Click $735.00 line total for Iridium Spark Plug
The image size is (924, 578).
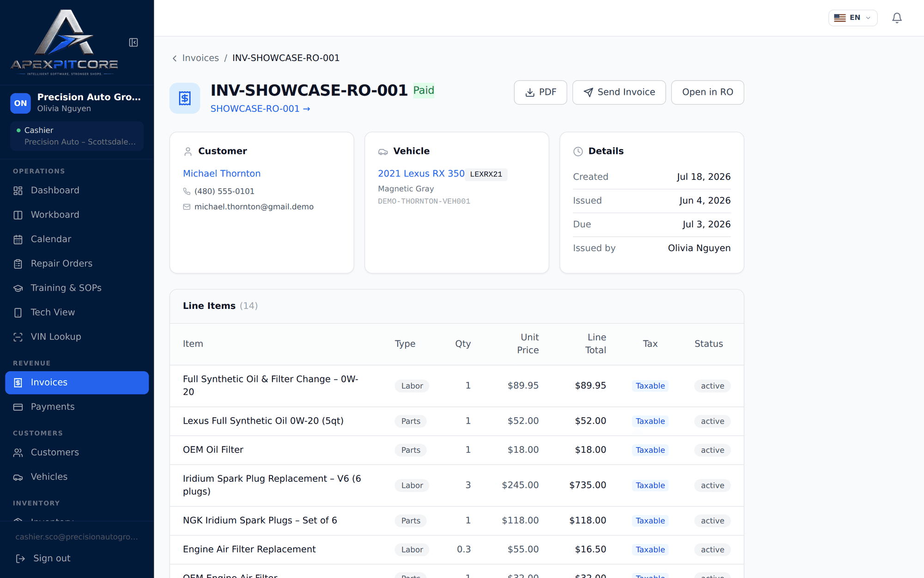point(588,485)
